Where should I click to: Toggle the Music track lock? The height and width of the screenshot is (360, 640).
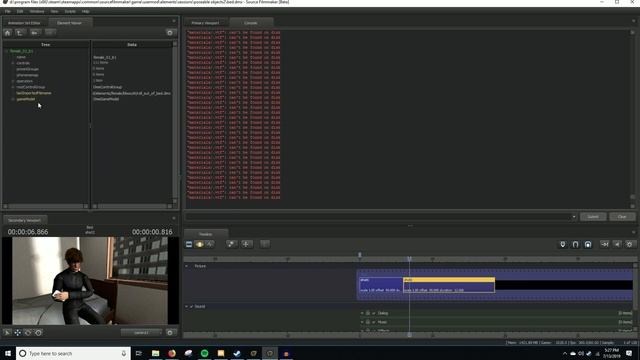pyautogui.click(x=368, y=322)
